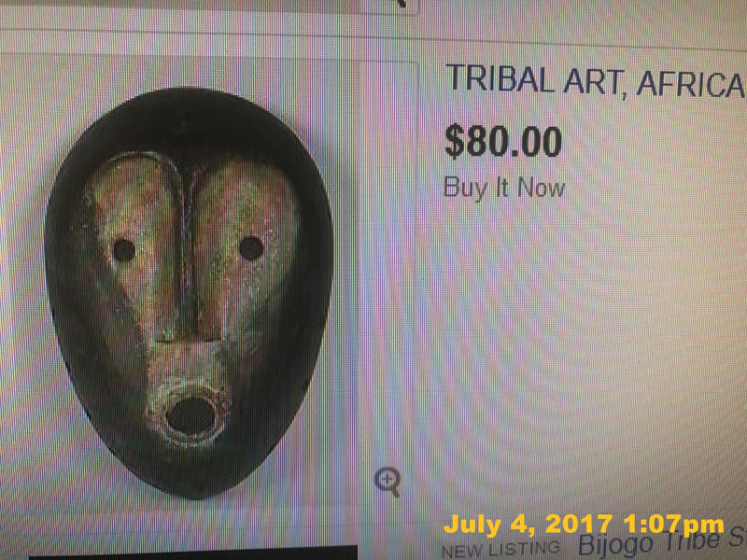The height and width of the screenshot is (560, 747).
Task: Open the tribal mask listing thumbnail
Action: [x=190, y=293]
